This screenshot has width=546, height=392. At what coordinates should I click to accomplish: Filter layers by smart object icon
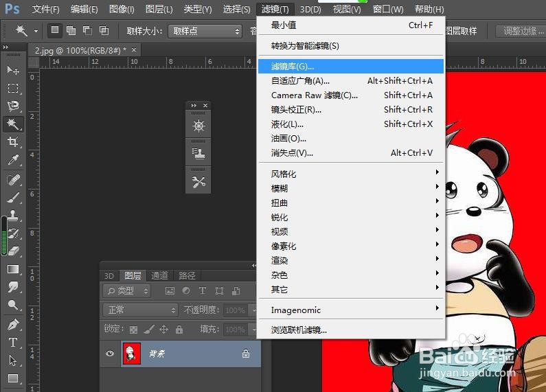point(236,290)
